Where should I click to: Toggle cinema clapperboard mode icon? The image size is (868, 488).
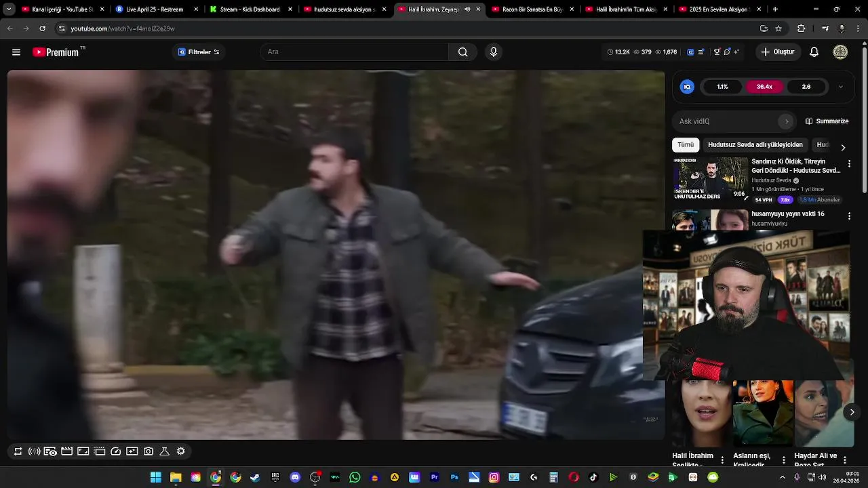66,451
